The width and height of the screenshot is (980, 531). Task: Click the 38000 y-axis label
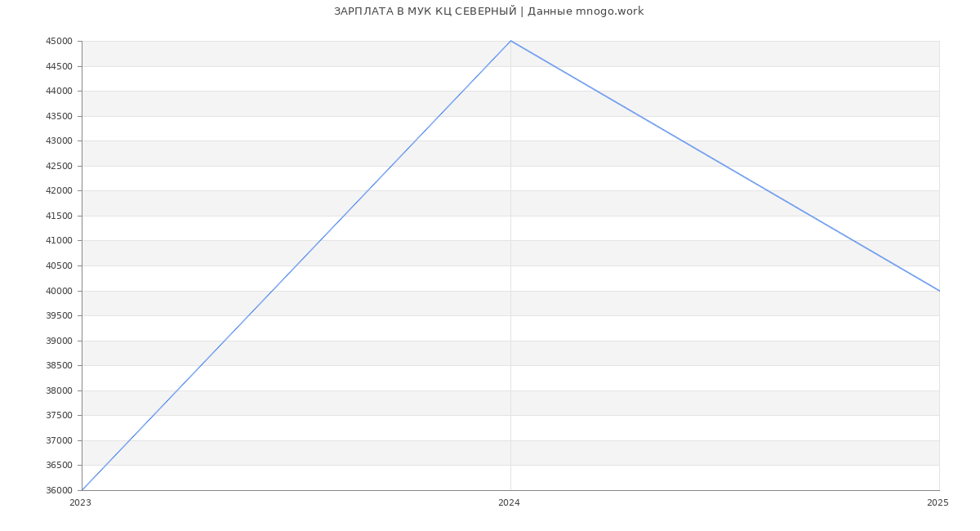[x=60, y=390]
